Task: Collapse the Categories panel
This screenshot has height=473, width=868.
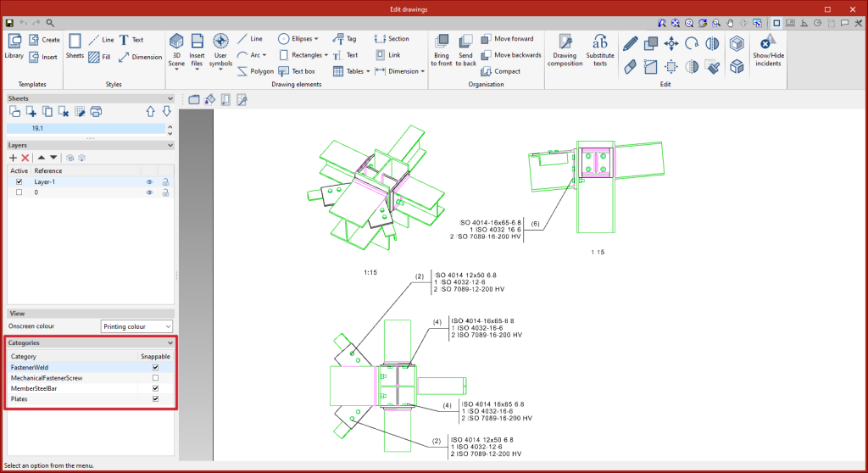Action: tap(170, 342)
